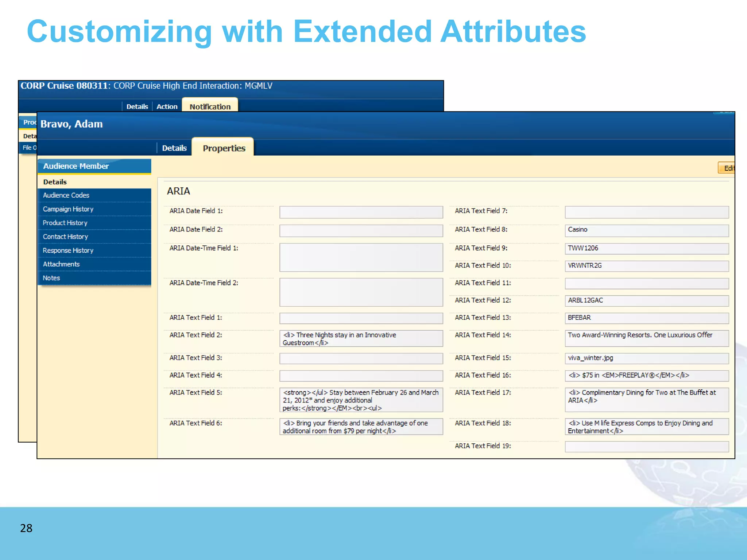Open the Details tab for Bravo, Adam
747x560 pixels.
coord(174,148)
